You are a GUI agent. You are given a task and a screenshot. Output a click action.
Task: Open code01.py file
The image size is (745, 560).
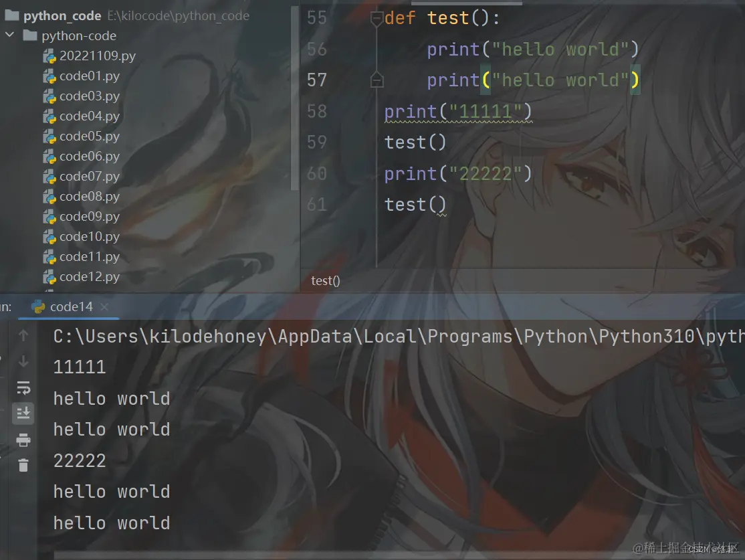click(90, 76)
